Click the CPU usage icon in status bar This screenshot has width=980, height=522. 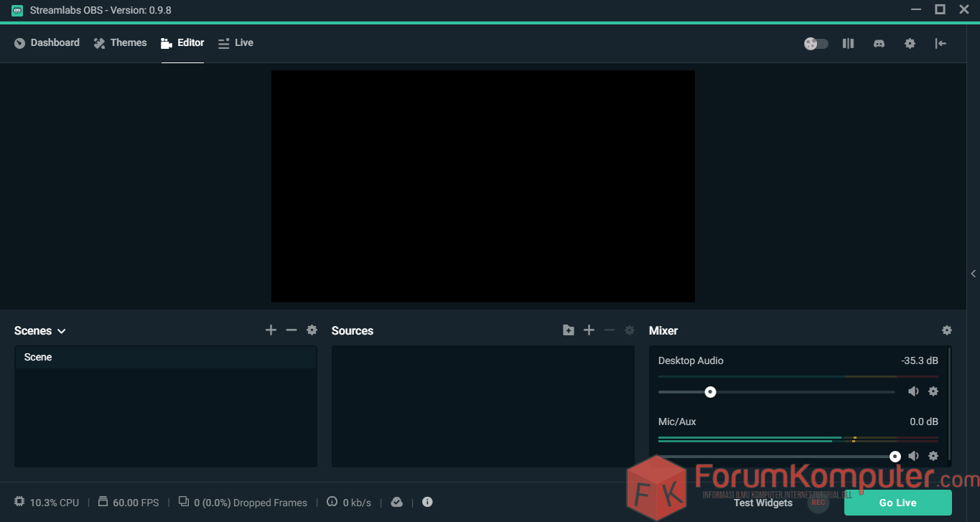[x=19, y=502]
